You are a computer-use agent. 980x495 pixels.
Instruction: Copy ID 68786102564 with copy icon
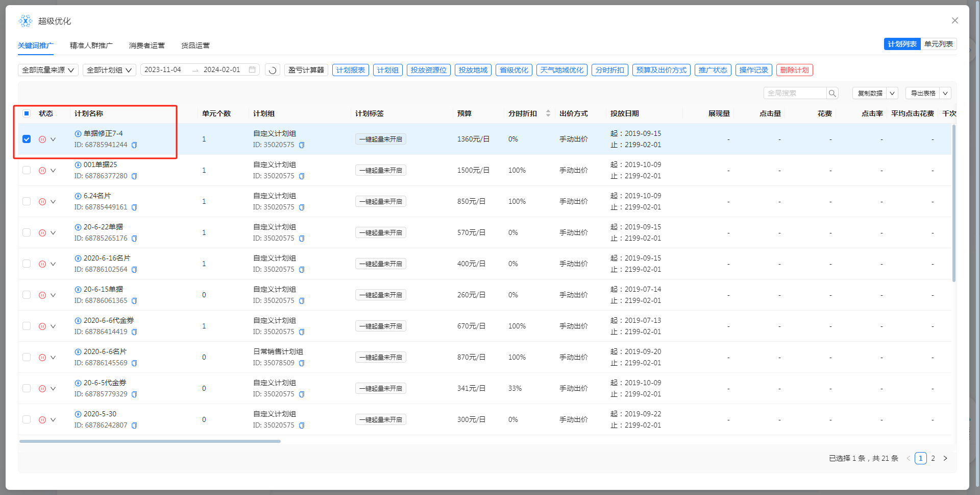pyautogui.click(x=134, y=270)
